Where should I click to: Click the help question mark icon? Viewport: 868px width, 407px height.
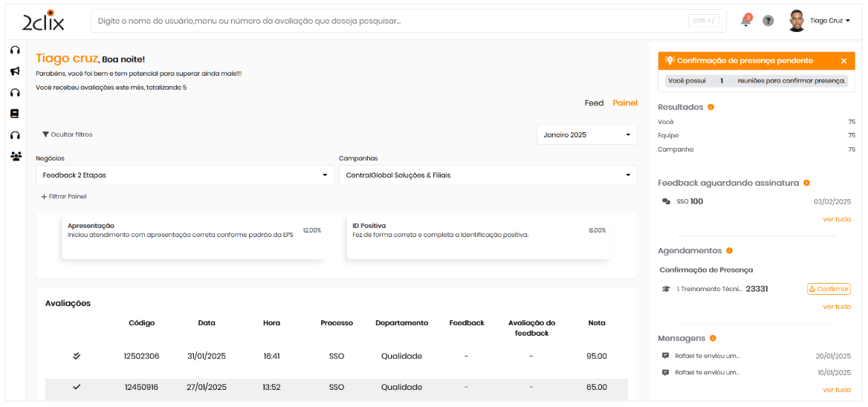click(x=768, y=21)
